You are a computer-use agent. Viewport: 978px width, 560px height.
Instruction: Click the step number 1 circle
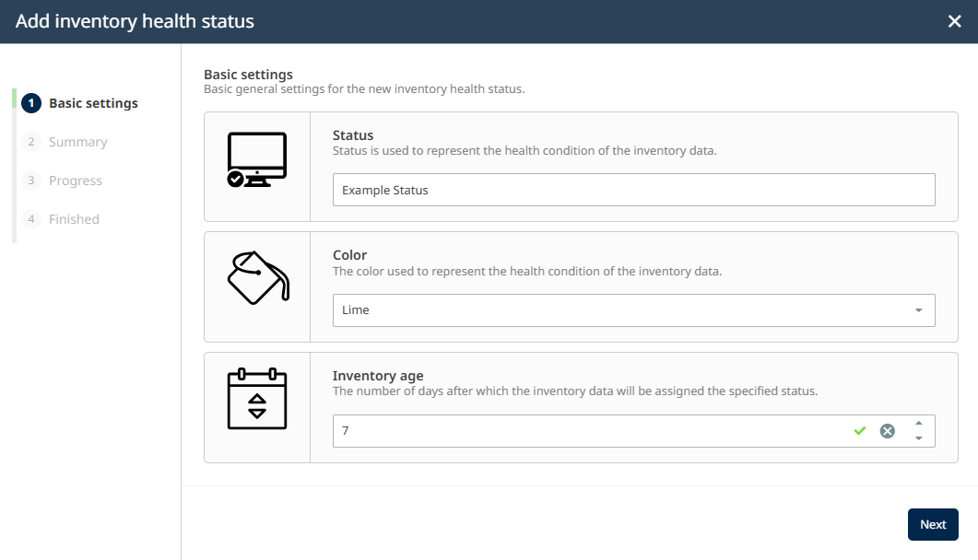(31, 103)
